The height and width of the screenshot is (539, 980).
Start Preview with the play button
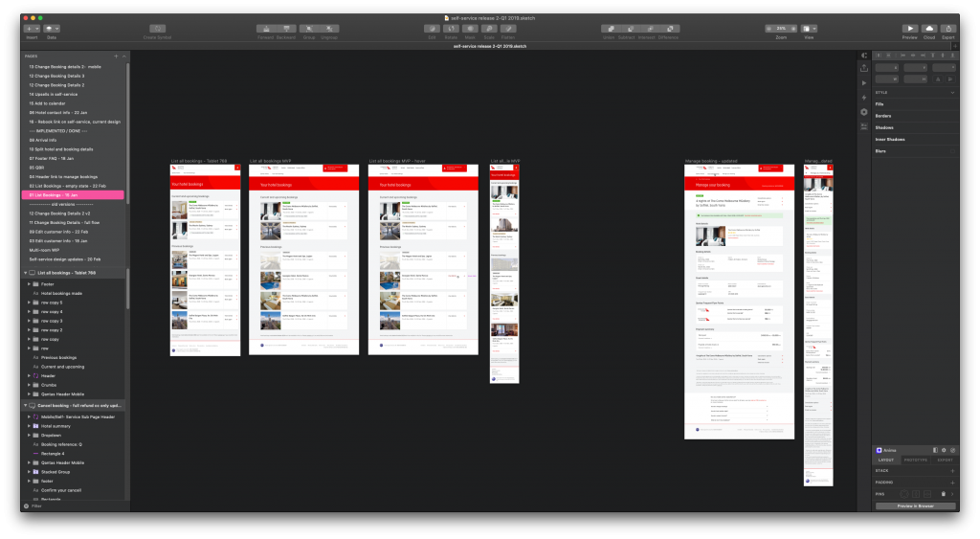(x=910, y=29)
